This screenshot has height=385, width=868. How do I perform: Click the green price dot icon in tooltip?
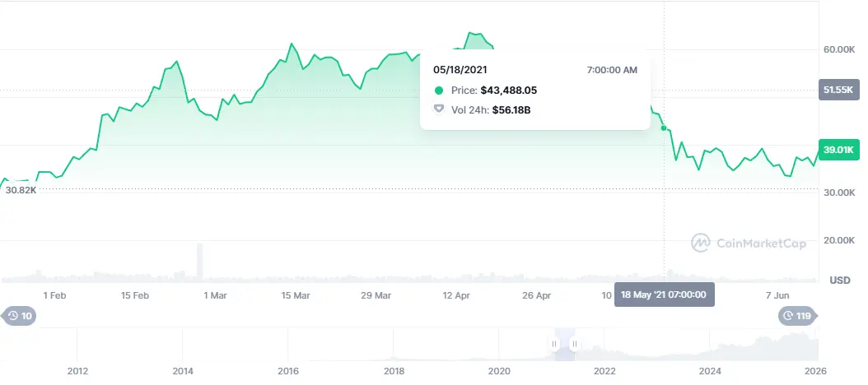439,90
